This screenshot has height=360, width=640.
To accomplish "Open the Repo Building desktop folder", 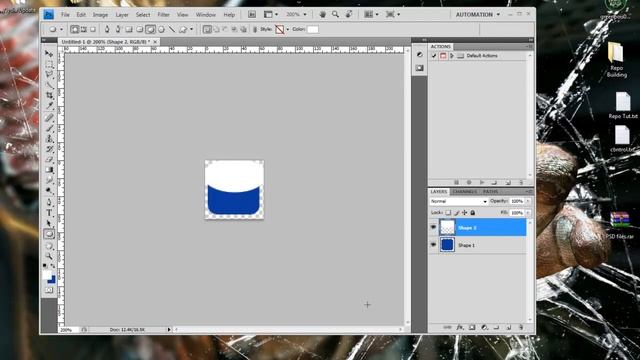I will click(616, 60).
